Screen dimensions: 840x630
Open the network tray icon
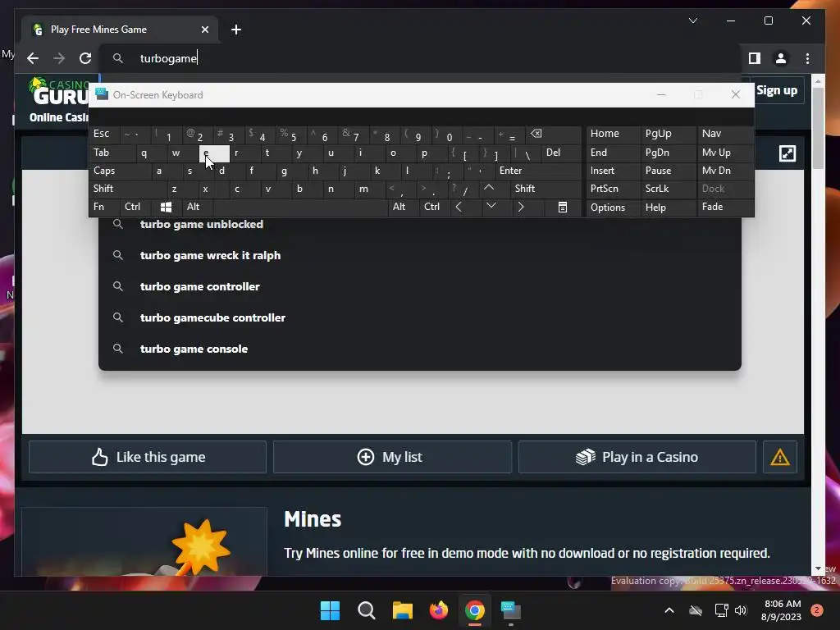[721, 610]
